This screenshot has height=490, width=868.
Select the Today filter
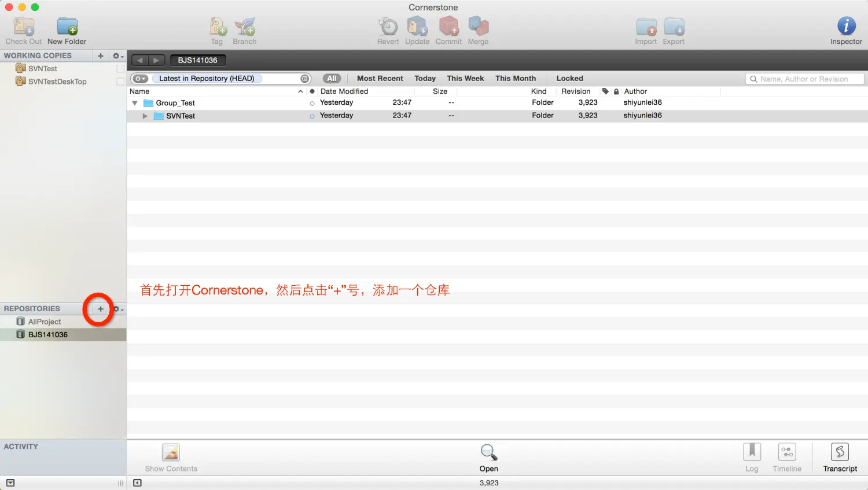click(425, 79)
